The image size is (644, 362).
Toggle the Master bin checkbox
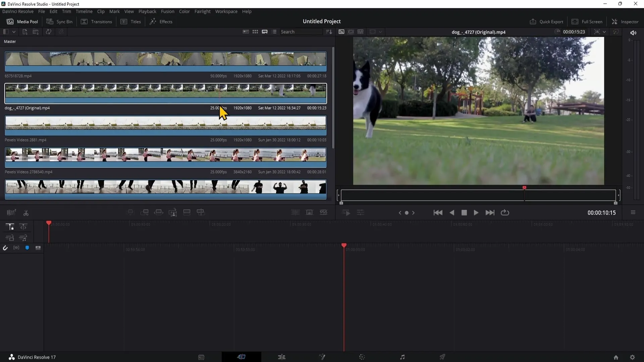coord(9,41)
